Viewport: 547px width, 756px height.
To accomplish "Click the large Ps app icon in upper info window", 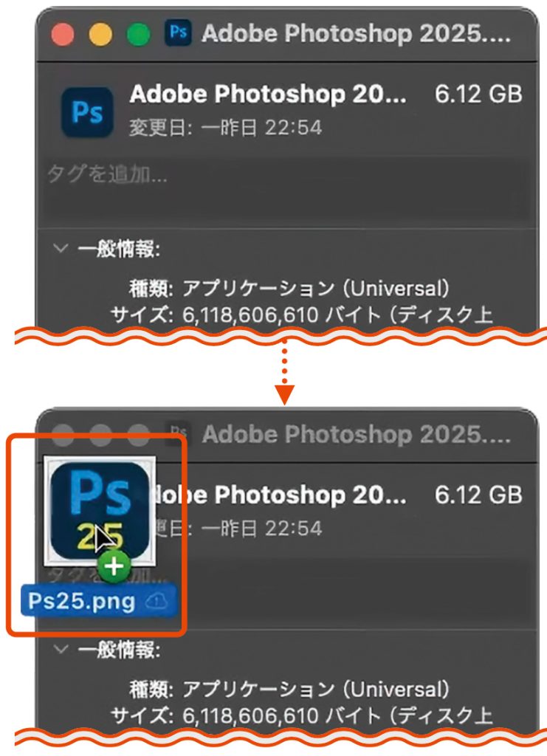I will (88, 112).
